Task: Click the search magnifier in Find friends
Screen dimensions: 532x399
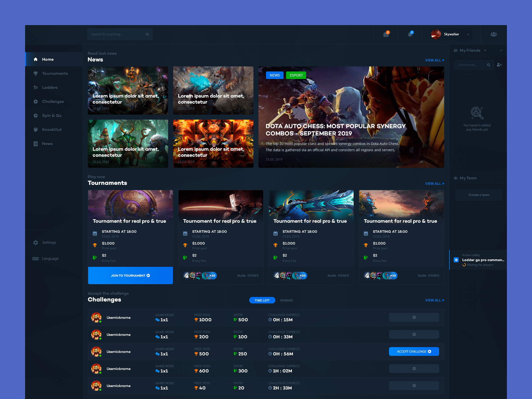Action: coord(488,65)
